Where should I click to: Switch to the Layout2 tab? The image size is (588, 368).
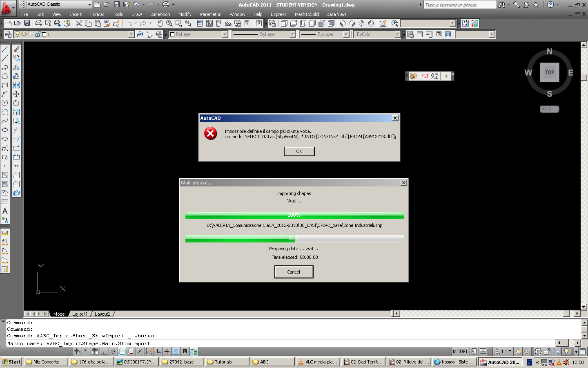tap(102, 314)
